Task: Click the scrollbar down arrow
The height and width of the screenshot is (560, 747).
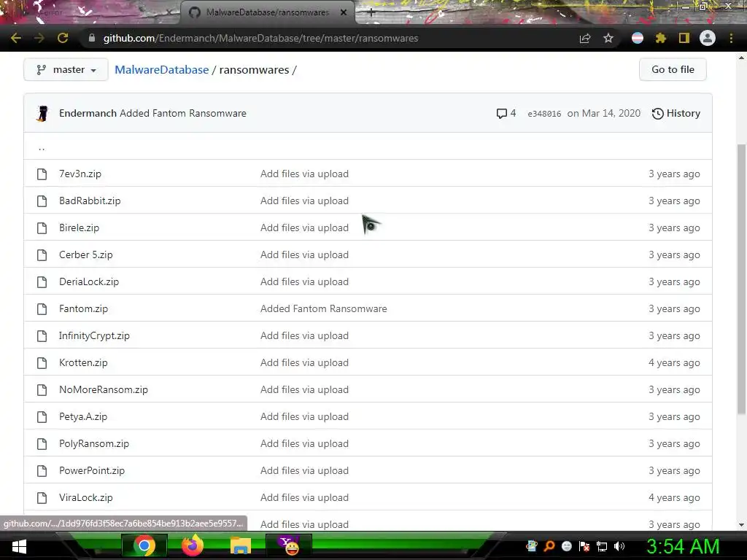Action: 741,525
